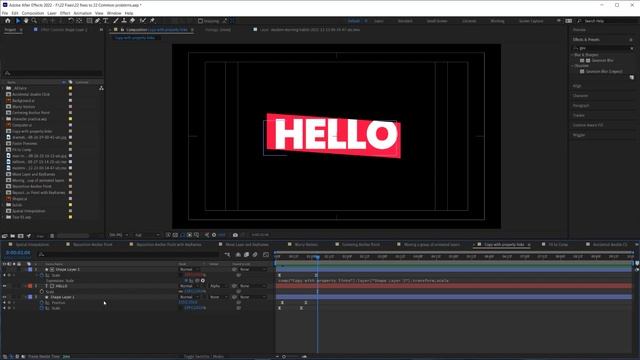Expand the Content-Aware Fill panel
The width and height of the screenshot is (640, 360).
(588, 125)
